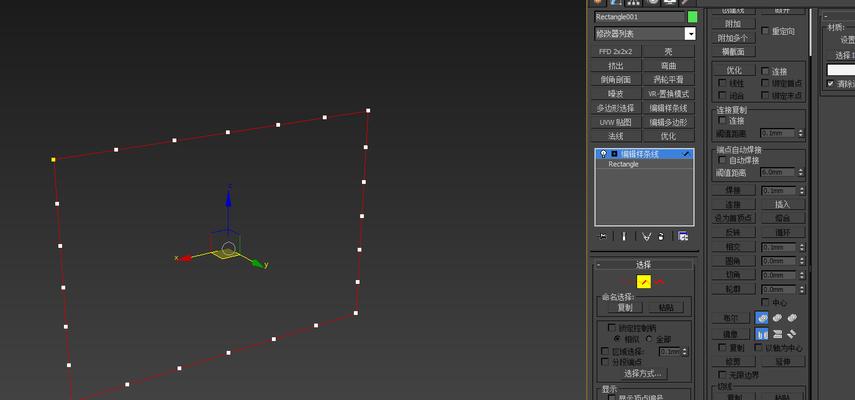Toggle the lightbulb on 编辑样条线 modifier
Screen dimensions: 855x400
[x=601, y=154]
